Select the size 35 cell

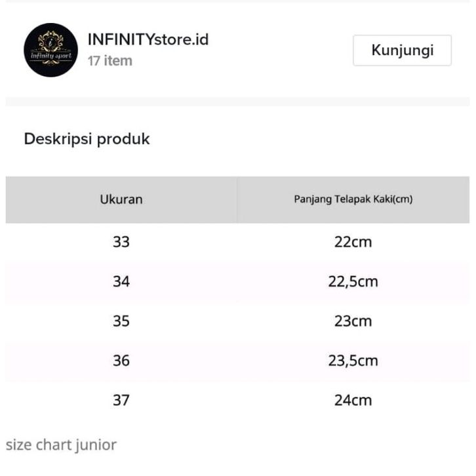click(121, 321)
